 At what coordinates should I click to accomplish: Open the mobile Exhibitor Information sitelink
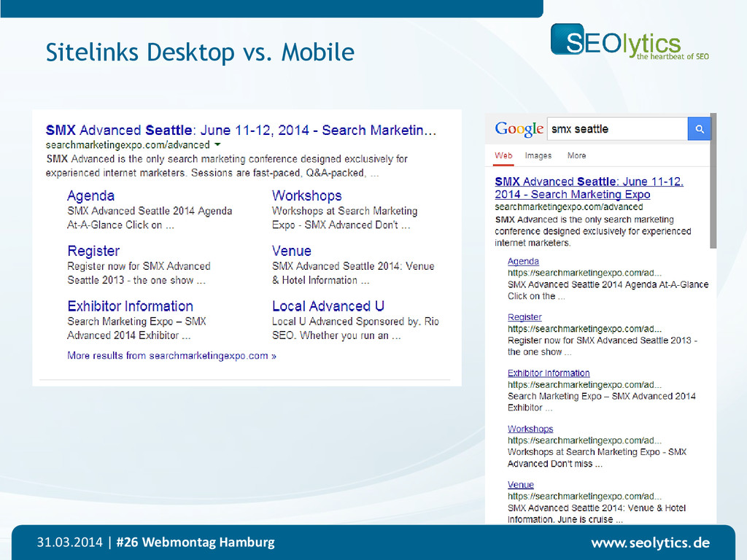549,373
